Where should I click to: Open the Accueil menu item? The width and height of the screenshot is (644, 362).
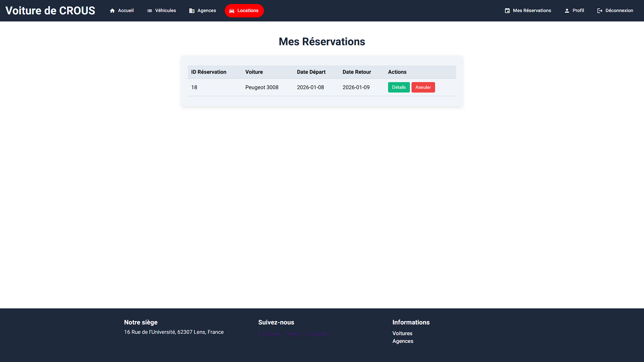122,11
